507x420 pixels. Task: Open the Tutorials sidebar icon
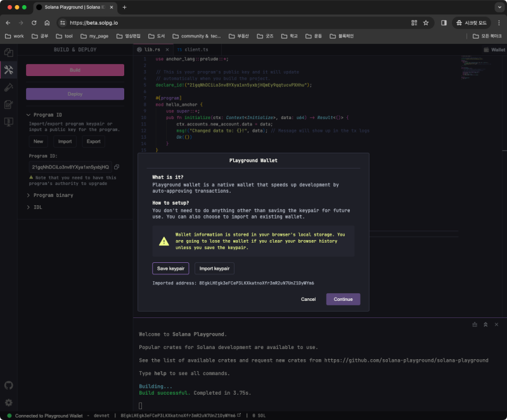coord(9,105)
